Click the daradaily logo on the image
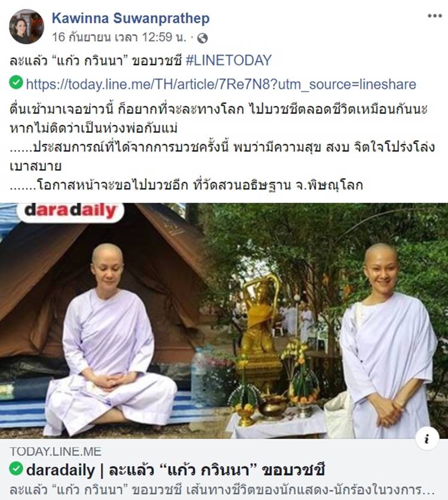The height and width of the screenshot is (500, 448). coord(70,211)
